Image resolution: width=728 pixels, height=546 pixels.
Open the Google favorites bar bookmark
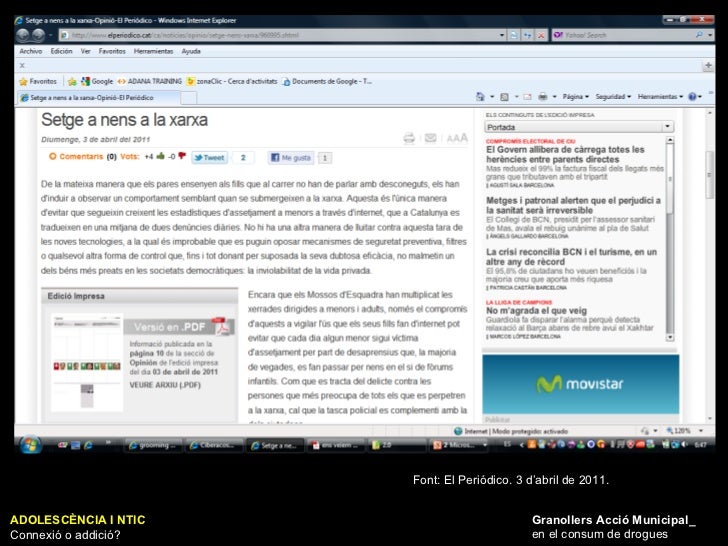pos(97,81)
